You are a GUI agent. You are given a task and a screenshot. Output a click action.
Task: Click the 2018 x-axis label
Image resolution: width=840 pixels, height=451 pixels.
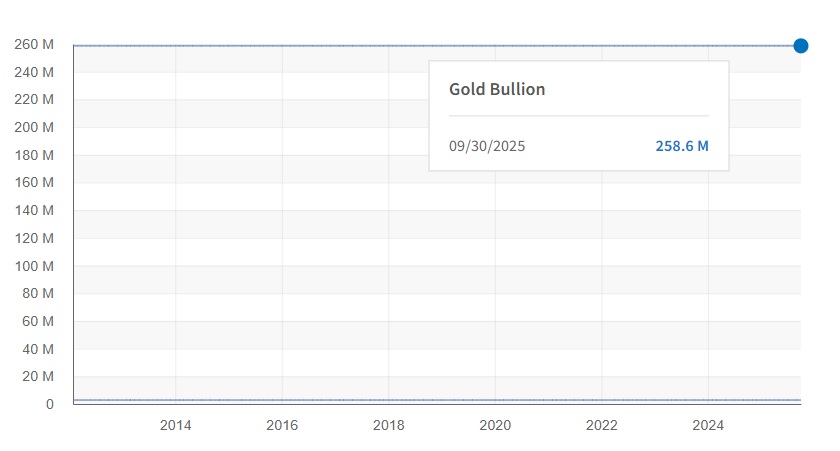pos(388,425)
